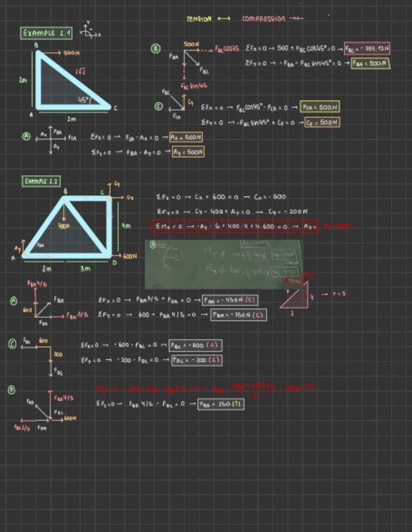Click the red 3-4-5 triangle sketch
This screenshot has width=412, height=532.
click(294, 295)
